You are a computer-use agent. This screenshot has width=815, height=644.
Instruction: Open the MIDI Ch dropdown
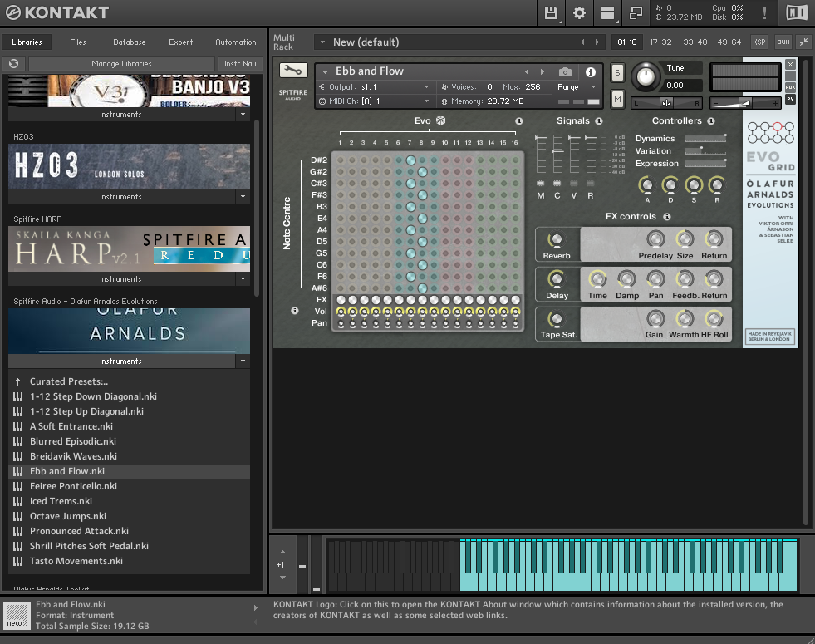click(x=426, y=101)
